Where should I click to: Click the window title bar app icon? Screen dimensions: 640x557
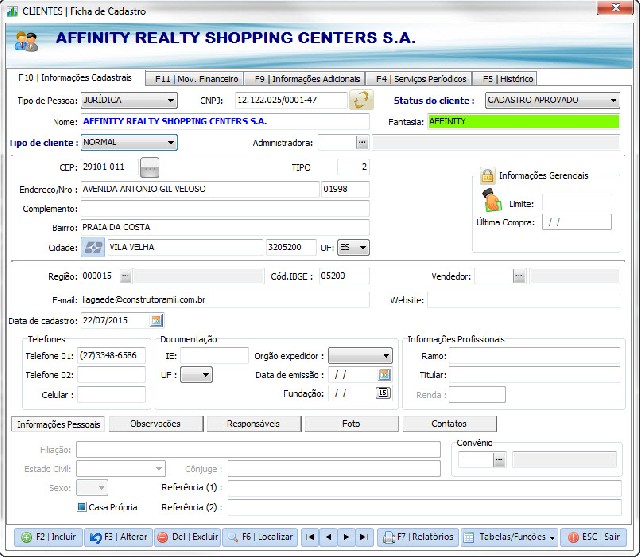tap(12, 11)
